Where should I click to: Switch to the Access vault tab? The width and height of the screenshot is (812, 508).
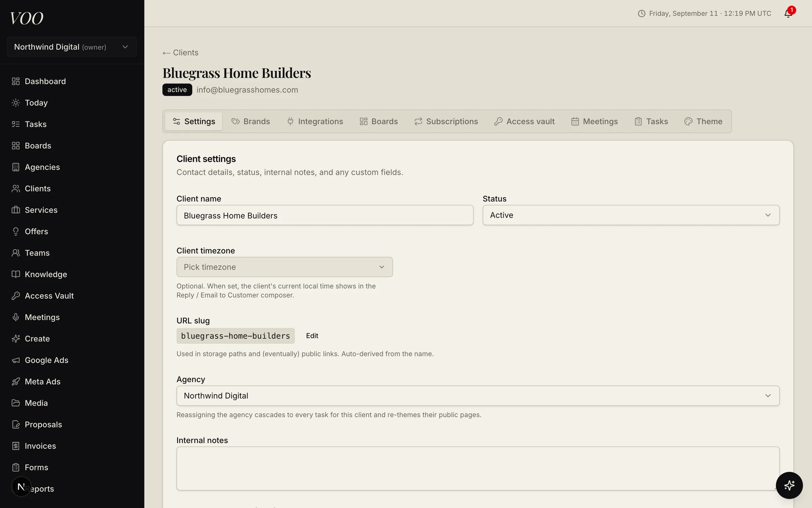(524, 121)
